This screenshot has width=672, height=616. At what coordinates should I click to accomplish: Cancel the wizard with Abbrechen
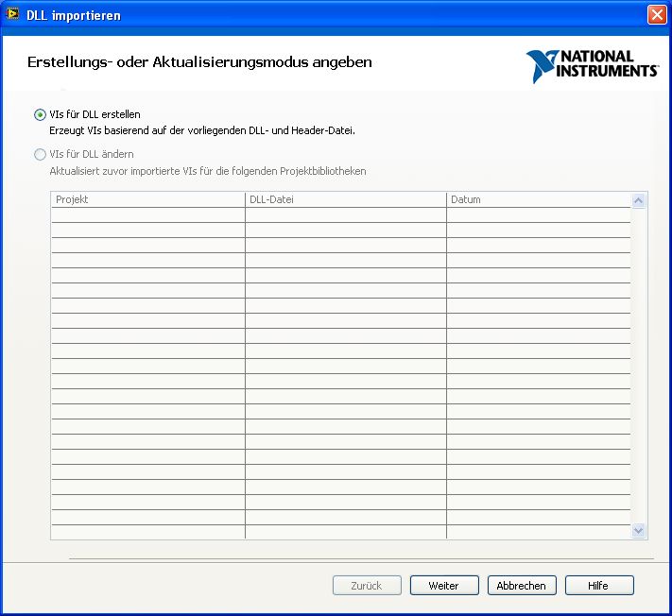(522, 586)
